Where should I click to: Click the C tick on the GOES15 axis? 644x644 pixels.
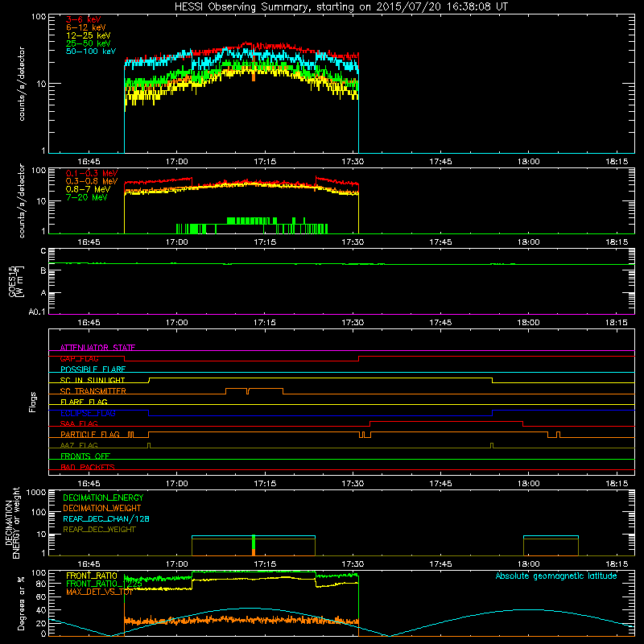[x=43, y=250]
